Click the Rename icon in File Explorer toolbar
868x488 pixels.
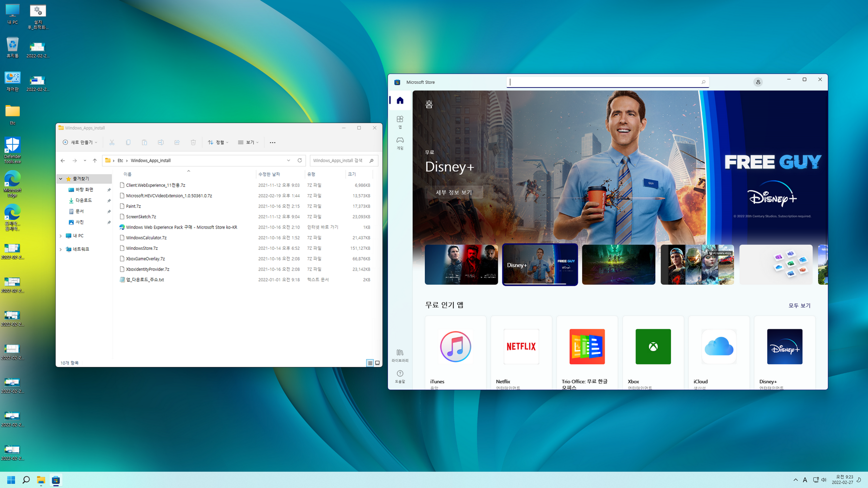tap(160, 142)
